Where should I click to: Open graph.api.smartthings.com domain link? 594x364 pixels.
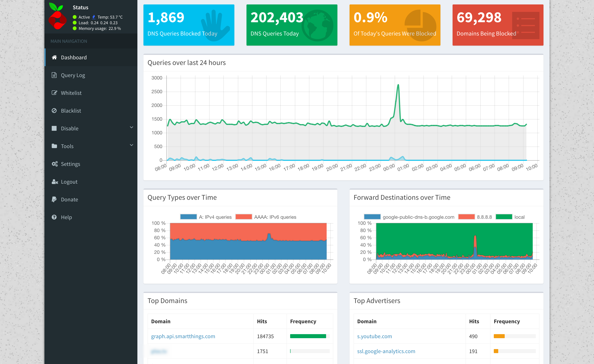[183, 336]
